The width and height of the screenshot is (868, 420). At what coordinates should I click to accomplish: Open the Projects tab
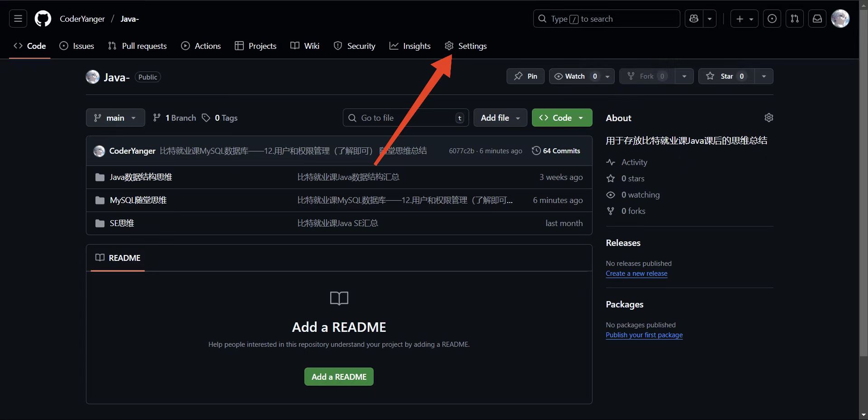click(x=256, y=46)
